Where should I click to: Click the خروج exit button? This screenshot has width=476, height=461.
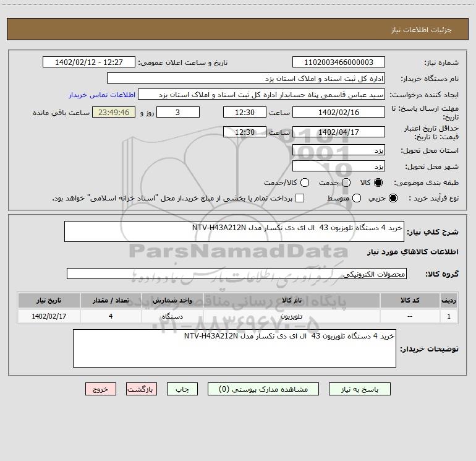101,389
